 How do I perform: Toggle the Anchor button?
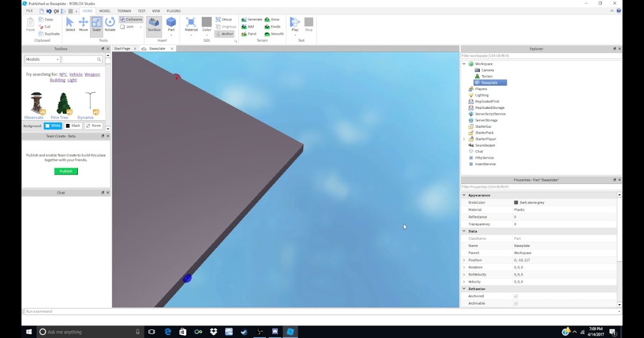[x=224, y=34]
